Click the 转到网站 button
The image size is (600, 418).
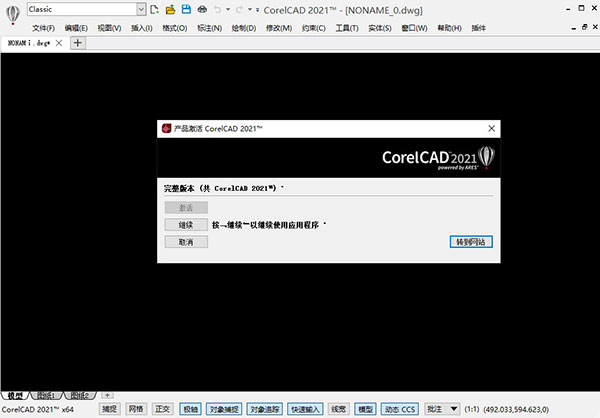[x=473, y=242]
